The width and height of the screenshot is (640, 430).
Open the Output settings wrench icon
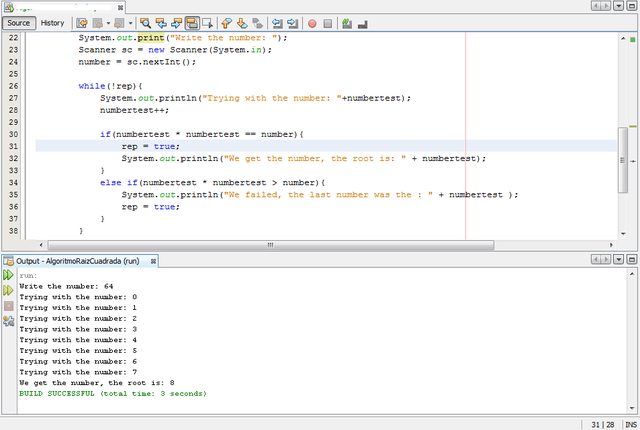pos(8,321)
